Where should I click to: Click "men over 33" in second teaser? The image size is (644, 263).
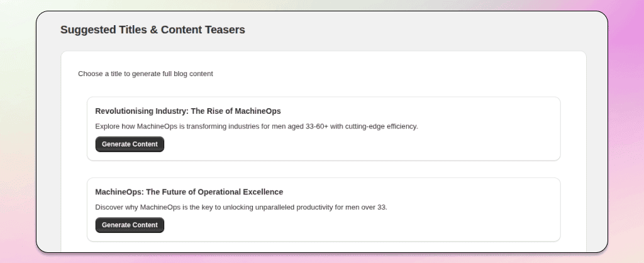coord(366,207)
